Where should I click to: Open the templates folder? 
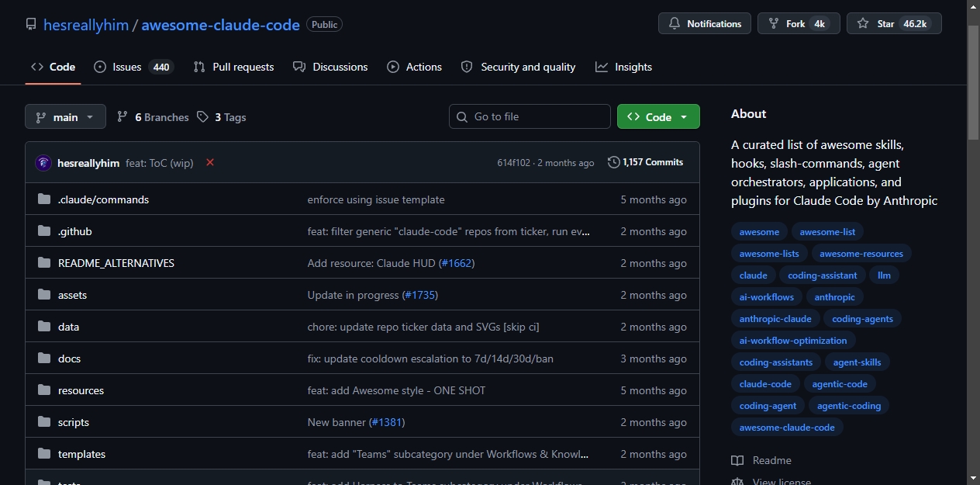pos(81,454)
